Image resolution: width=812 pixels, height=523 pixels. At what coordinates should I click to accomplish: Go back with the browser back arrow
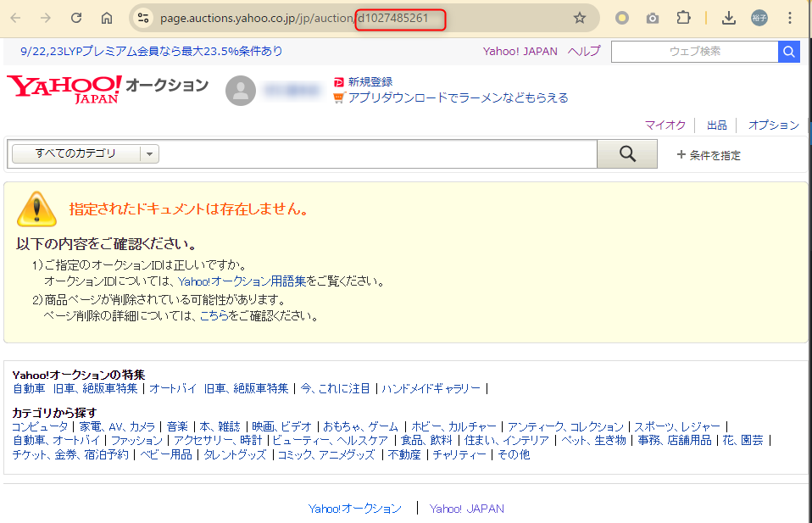click(x=15, y=18)
